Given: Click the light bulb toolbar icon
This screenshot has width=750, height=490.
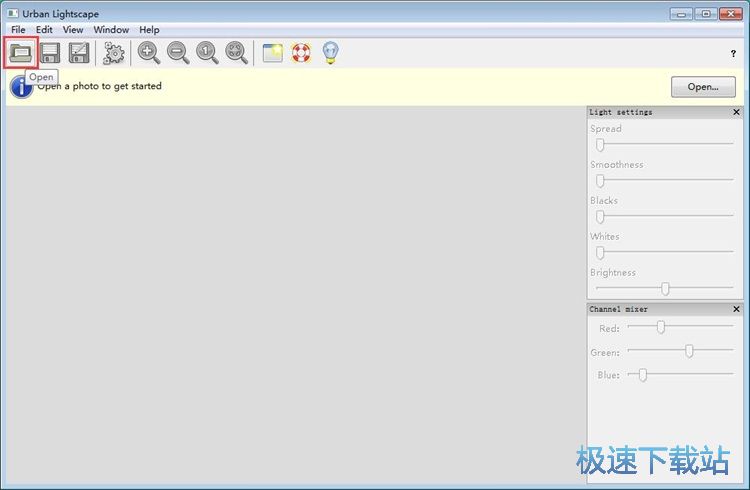Looking at the screenshot, I should click(331, 53).
